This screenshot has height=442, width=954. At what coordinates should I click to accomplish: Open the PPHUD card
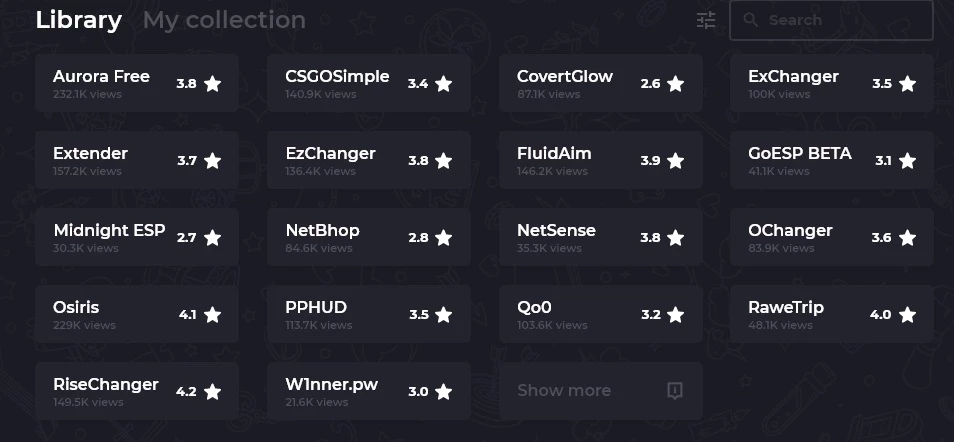pyautogui.click(x=369, y=314)
